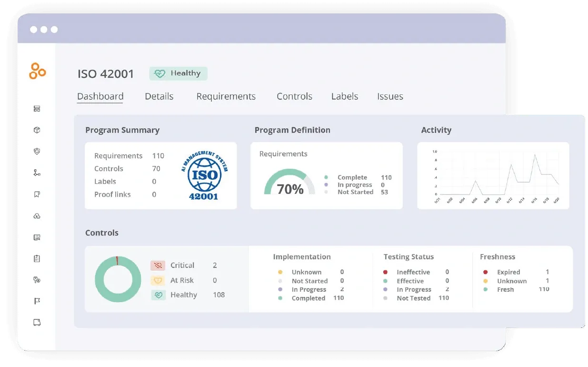Screen dimensions: 588x367
Task: Click the 70% requirements gauge
Action: (x=289, y=182)
